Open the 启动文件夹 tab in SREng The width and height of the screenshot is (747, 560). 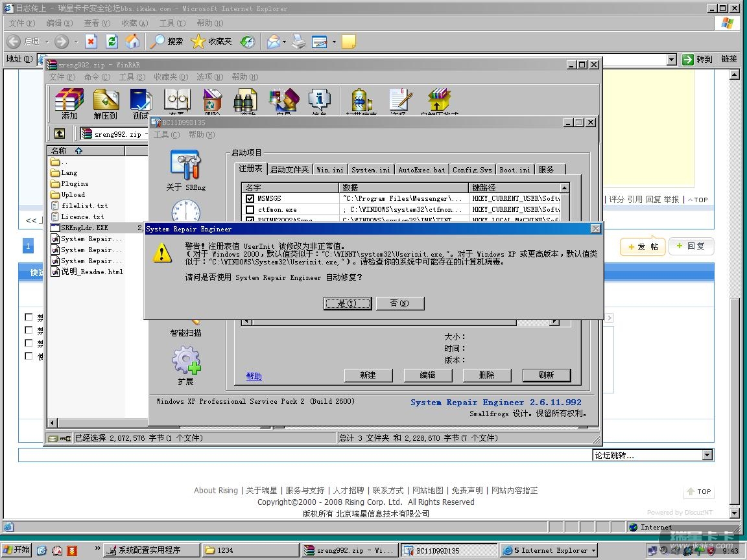tap(289, 169)
